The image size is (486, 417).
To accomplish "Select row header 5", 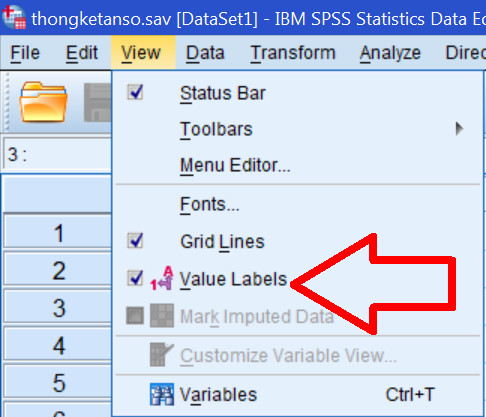I will coord(57,382).
